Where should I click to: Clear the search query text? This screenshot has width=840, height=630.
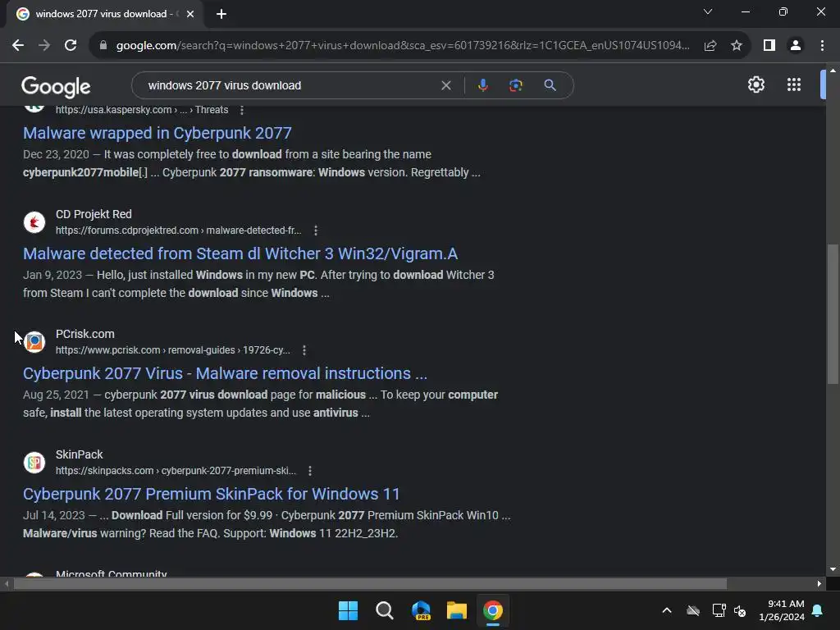445,85
